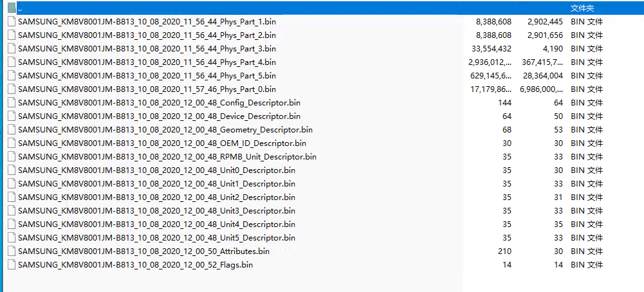Click file icon of Phys_Part_2.bin
The width and height of the screenshot is (644, 292).
pyautogui.click(x=12, y=35)
